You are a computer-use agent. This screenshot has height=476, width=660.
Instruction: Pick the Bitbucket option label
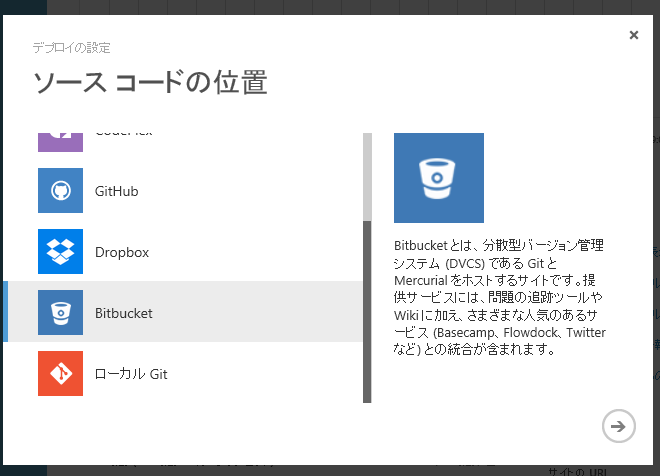click(124, 313)
